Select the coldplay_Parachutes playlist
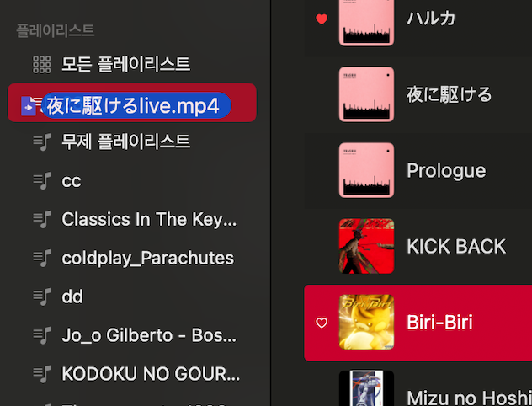The height and width of the screenshot is (406, 532). click(x=132, y=258)
